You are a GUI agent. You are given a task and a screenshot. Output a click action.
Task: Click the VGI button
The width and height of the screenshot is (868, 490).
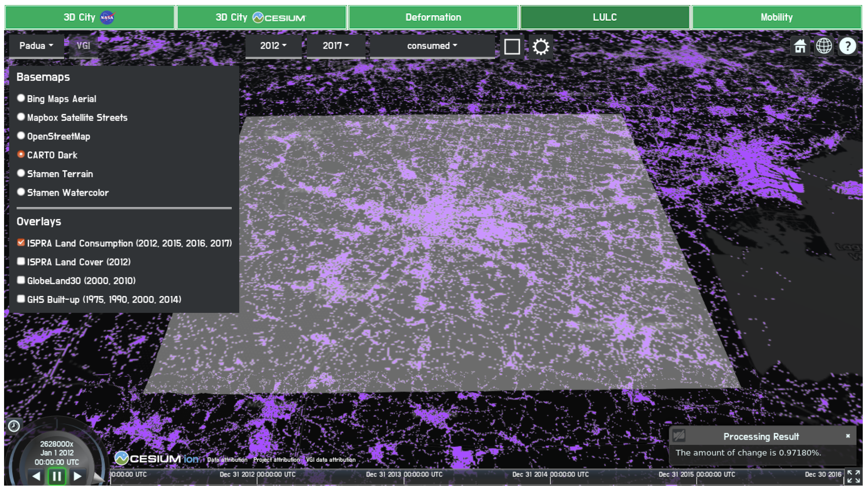pyautogui.click(x=83, y=45)
